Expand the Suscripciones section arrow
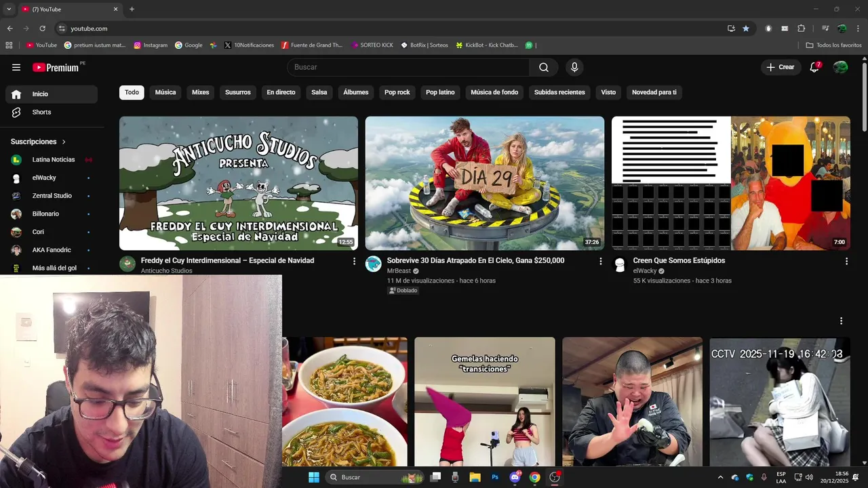 [64, 142]
